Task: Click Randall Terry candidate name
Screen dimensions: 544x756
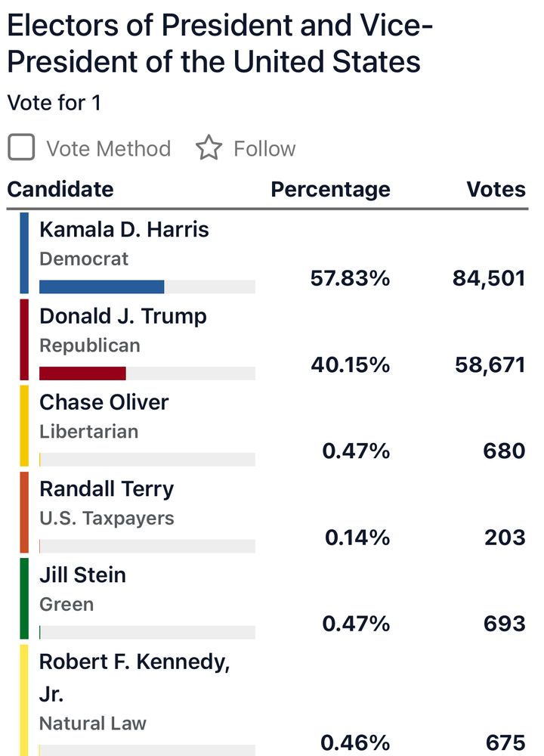Action: [107, 489]
